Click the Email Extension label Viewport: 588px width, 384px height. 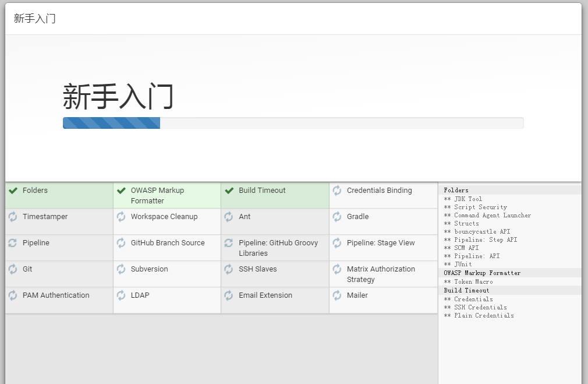[x=265, y=295]
